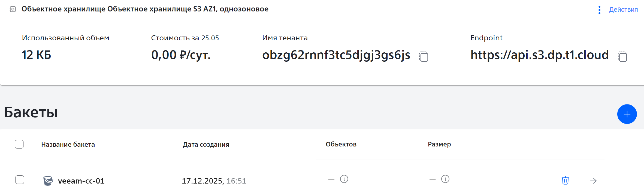Open the three-dot actions menu
Image resolution: width=644 pixels, height=195 pixels.
(x=599, y=10)
